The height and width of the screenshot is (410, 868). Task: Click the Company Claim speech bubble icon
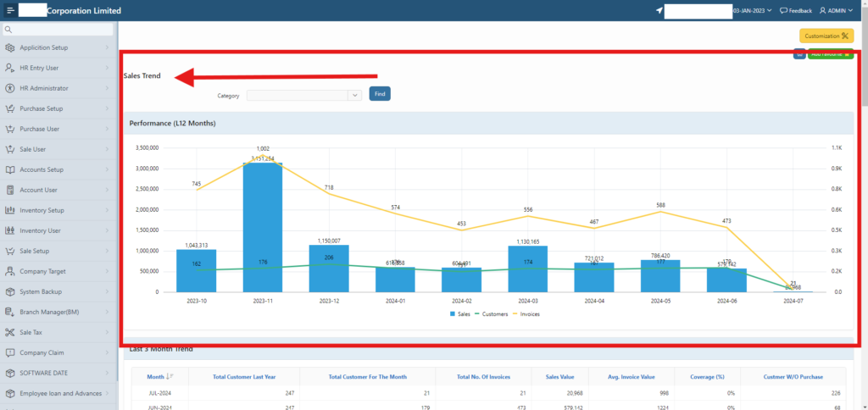tap(9, 352)
